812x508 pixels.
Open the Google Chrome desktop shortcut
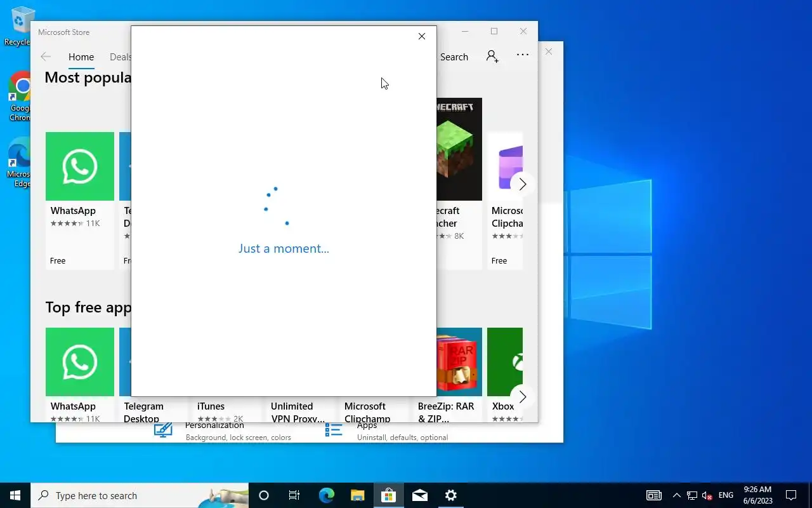pos(20,97)
